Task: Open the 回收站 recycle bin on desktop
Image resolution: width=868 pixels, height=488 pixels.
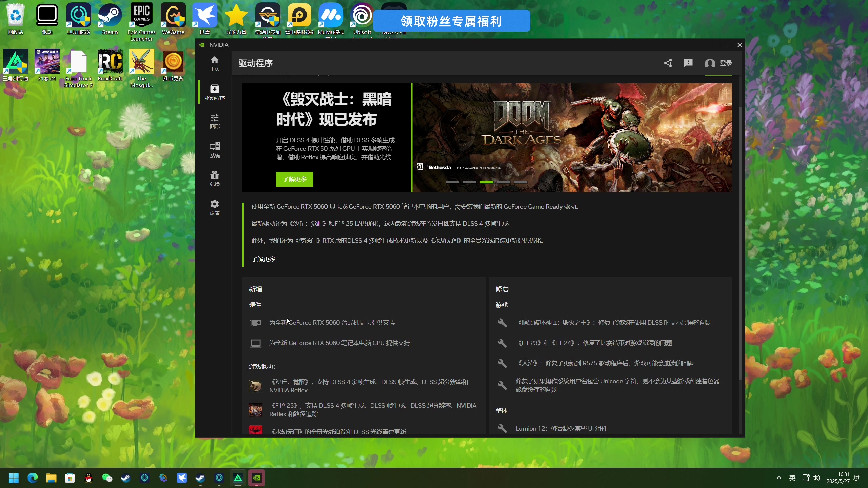Action: (x=16, y=19)
